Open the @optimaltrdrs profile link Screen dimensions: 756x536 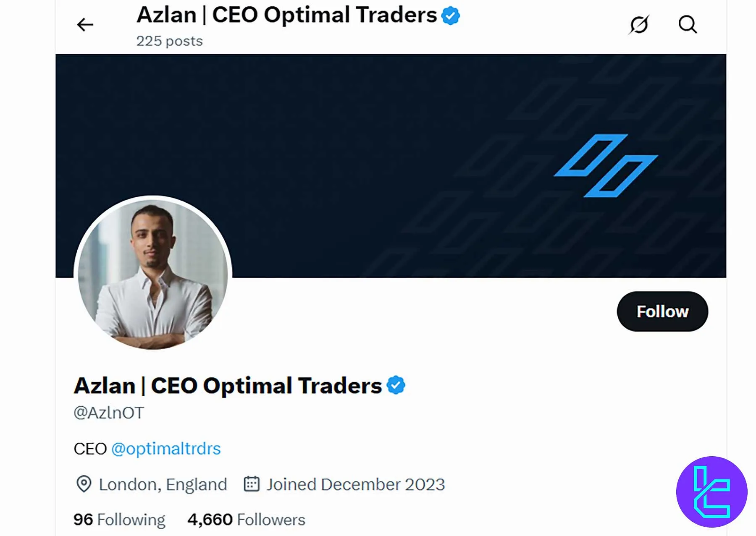(x=166, y=448)
